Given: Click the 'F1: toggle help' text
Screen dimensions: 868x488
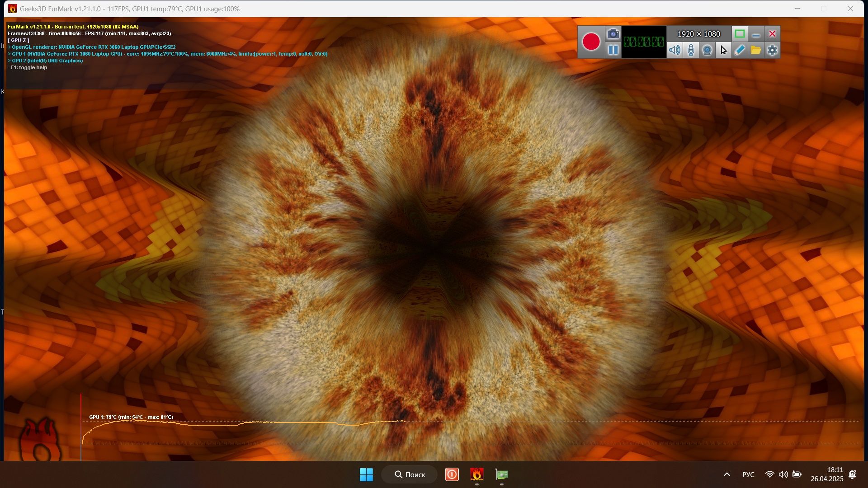Looking at the screenshot, I should [28, 67].
